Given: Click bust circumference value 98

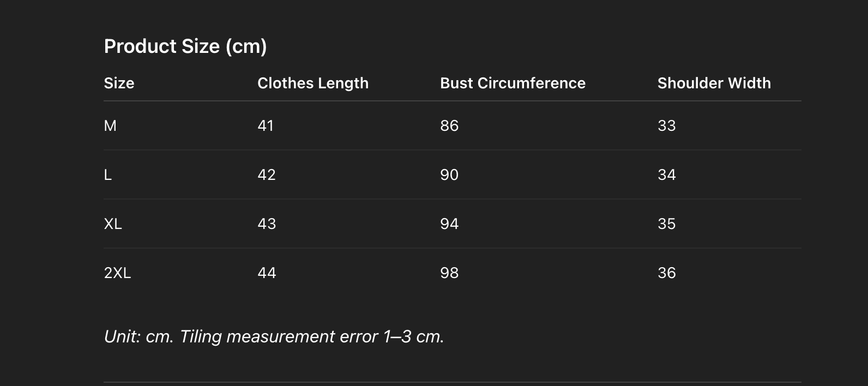Looking at the screenshot, I should pos(449,273).
